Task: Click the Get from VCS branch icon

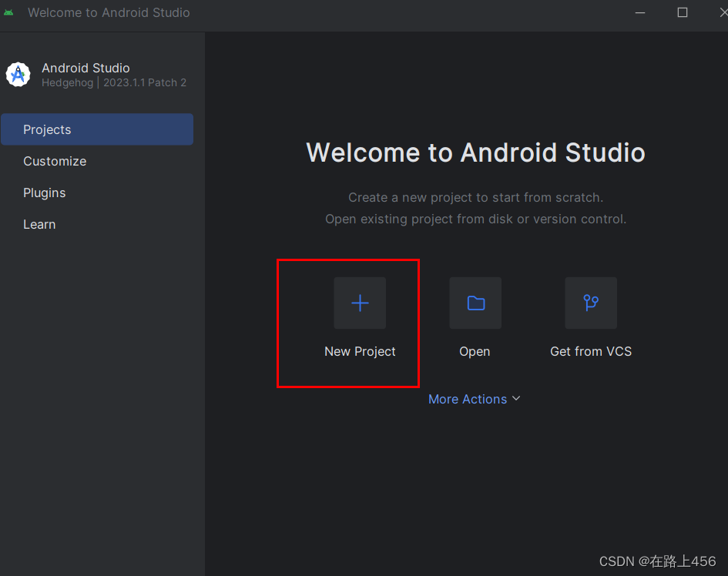Action: pyautogui.click(x=590, y=303)
